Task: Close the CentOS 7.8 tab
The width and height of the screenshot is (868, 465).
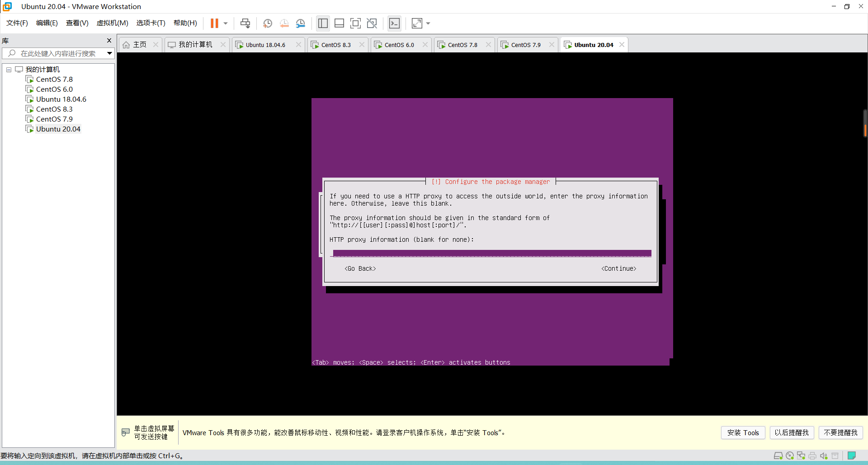Action: [x=488, y=45]
